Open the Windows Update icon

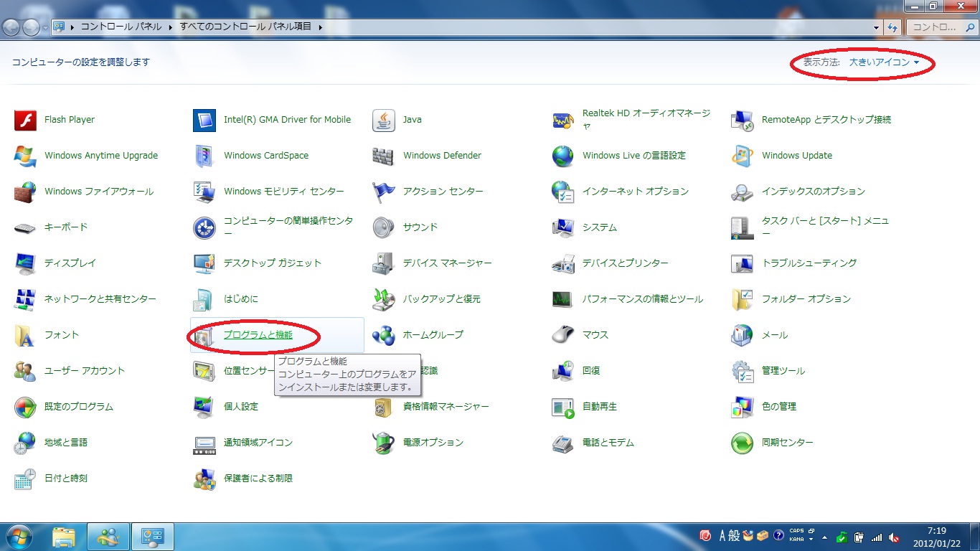[x=743, y=156]
